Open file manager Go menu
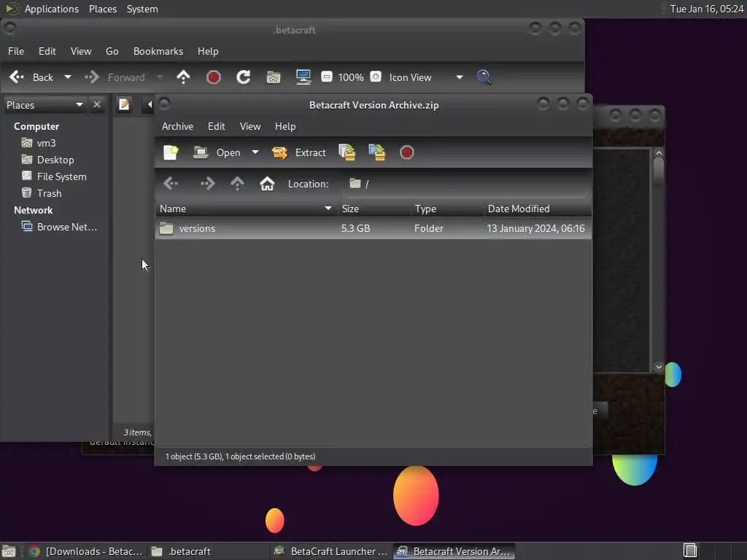 (x=112, y=51)
